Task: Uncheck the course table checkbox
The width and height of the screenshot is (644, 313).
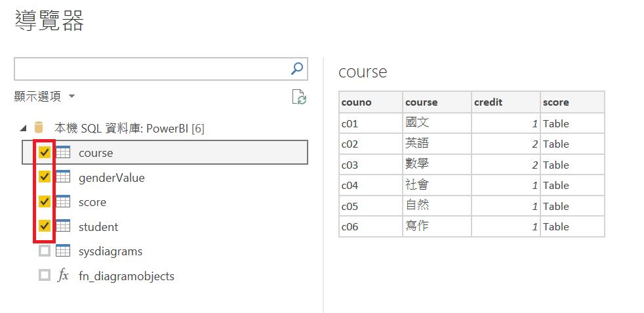Action: [45, 153]
